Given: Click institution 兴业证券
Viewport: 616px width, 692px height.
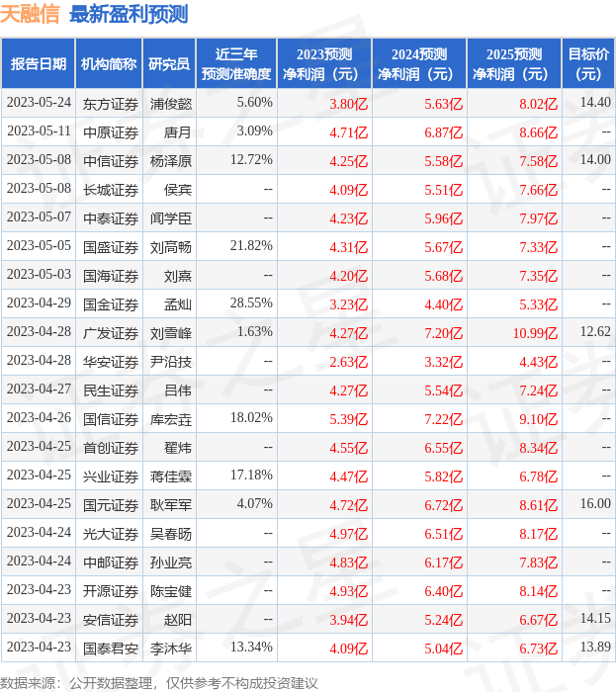Looking at the screenshot, I should 111,477.
